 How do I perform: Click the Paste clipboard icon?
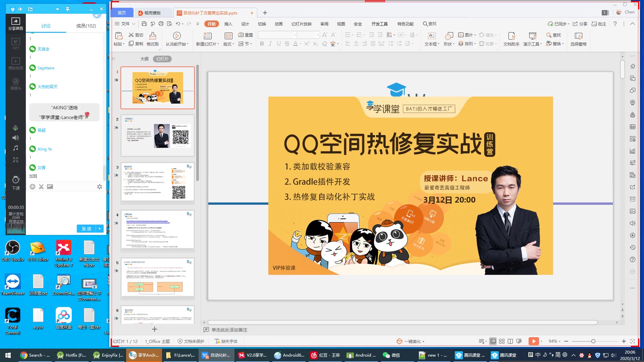pos(118,36)
